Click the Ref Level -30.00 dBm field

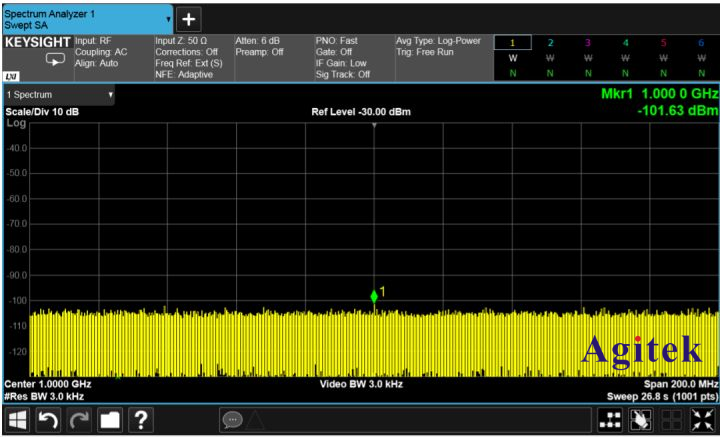pyautogui.click(x=360, y=111)
